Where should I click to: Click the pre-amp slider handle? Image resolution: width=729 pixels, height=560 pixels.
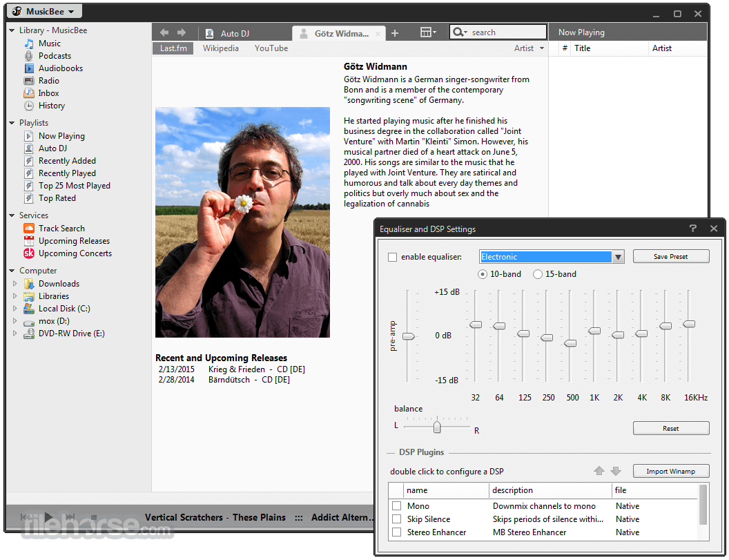(x=408, y=336)
